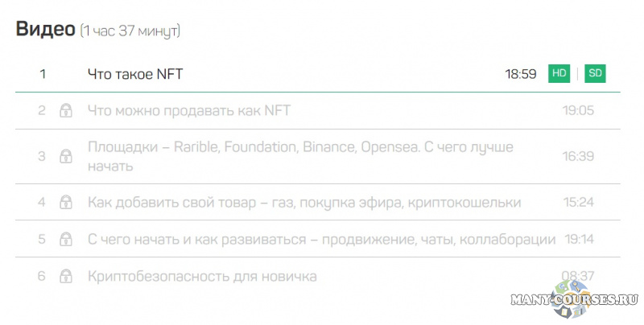Image resolution: width=644 pixels, height=325 pixels.
Task: Open lesson "Что такое NFT"
Action: point(135,74)
